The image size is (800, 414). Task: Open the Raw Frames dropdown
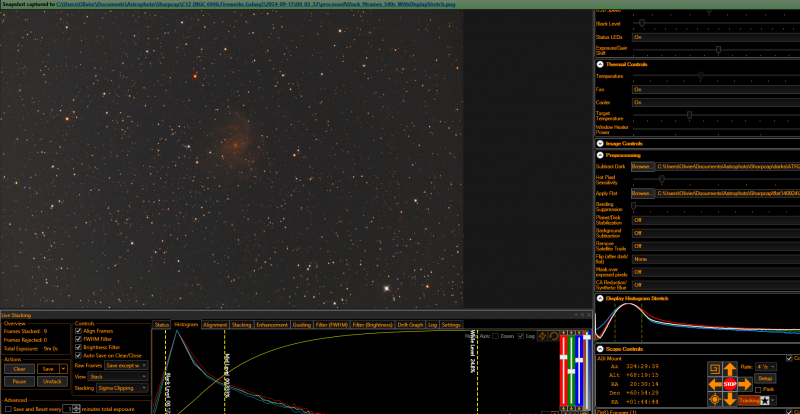(126, 365)
